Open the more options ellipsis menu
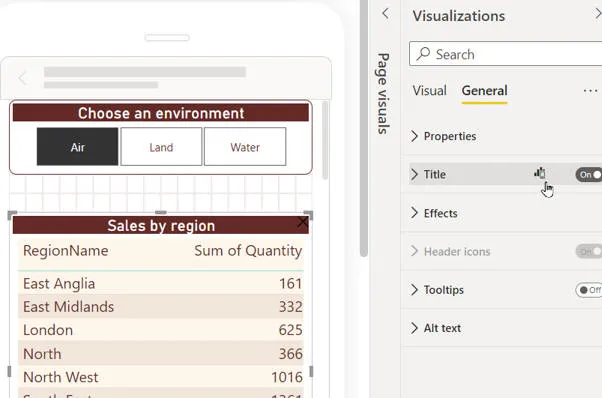The image size is (602, 398). coord(590,91)
